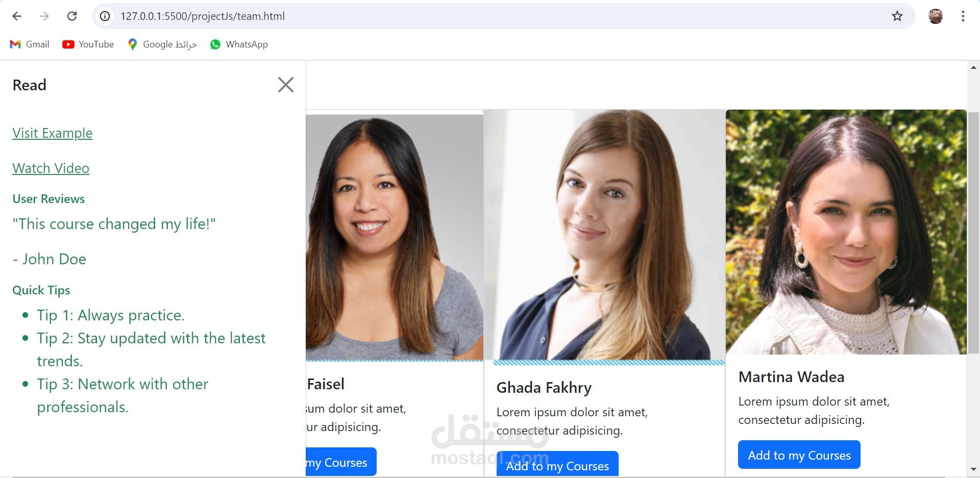Open the Chrome three-dot menu

click(963, 16)
